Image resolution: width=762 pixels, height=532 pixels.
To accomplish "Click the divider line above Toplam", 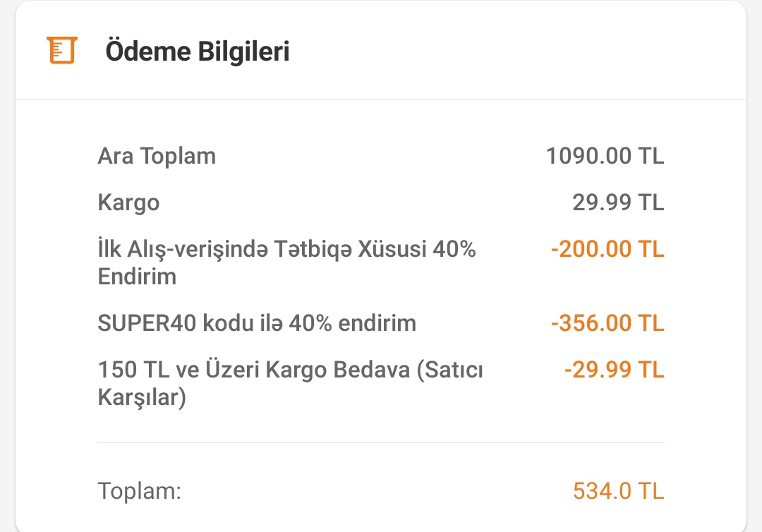I will click(x=381, y=443).
